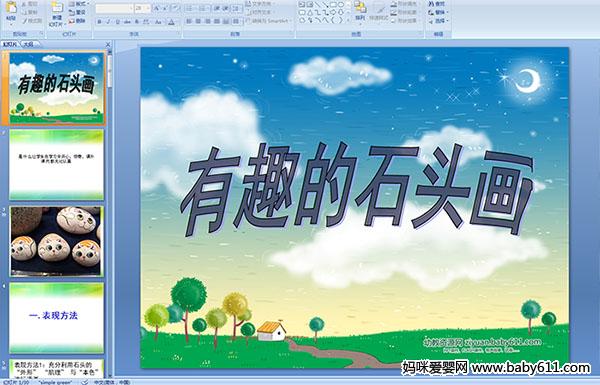
Task: Toggle Underline formatting
Action: click(x=118, y=22)
